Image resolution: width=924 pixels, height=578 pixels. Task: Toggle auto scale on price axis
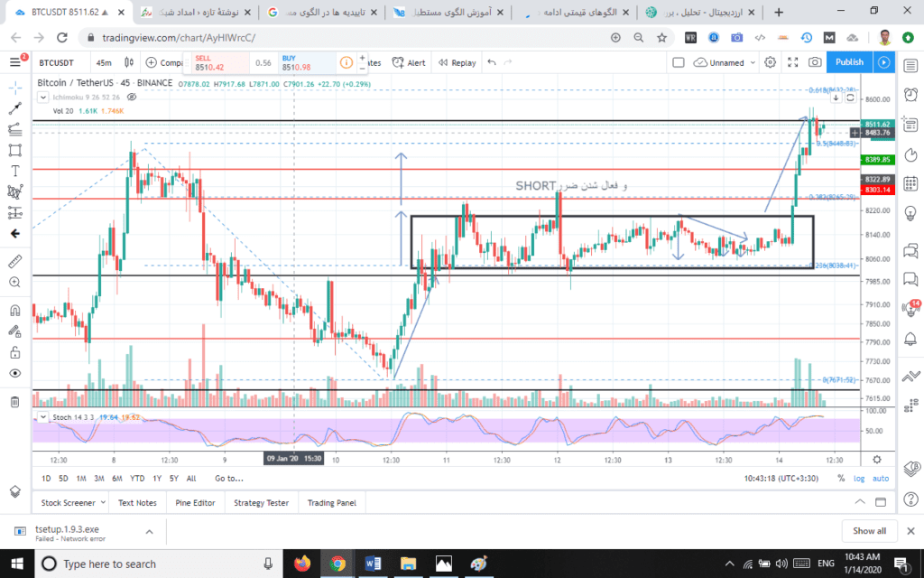tap(881, 479)
